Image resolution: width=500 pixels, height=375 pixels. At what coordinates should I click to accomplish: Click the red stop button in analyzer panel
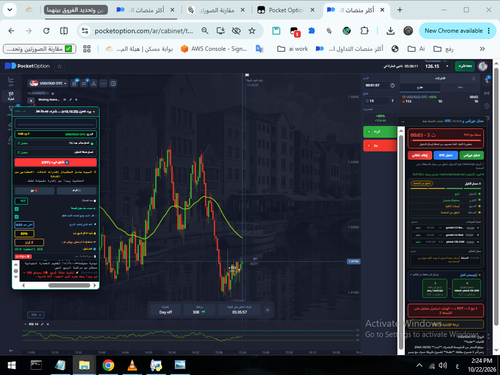pos(420,155)
